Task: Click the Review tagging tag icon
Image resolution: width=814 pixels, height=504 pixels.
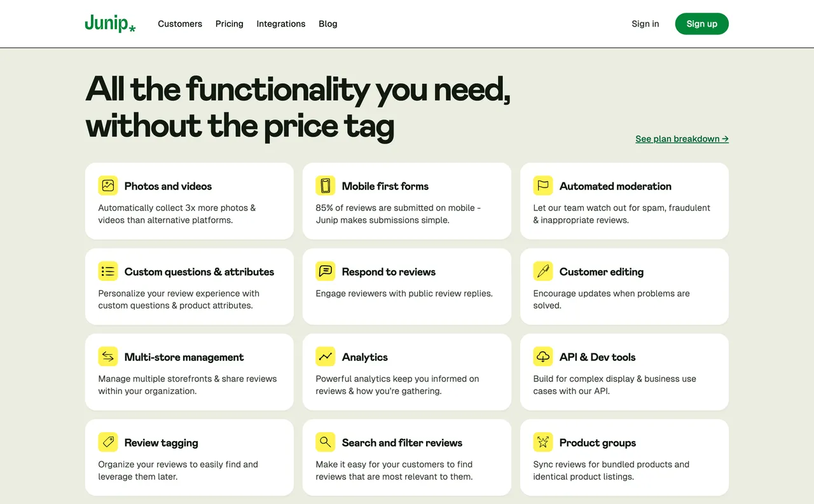Action: point(108,442)
